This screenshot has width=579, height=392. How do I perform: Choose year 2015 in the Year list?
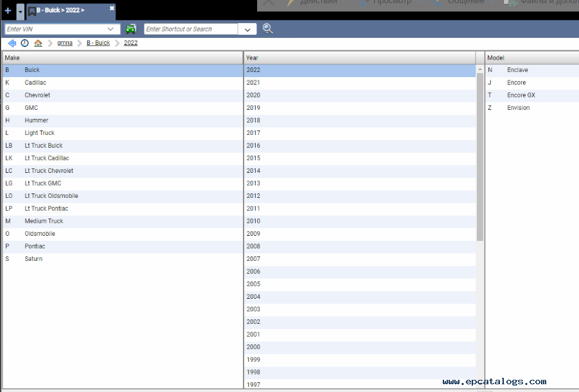coord(360,158)
